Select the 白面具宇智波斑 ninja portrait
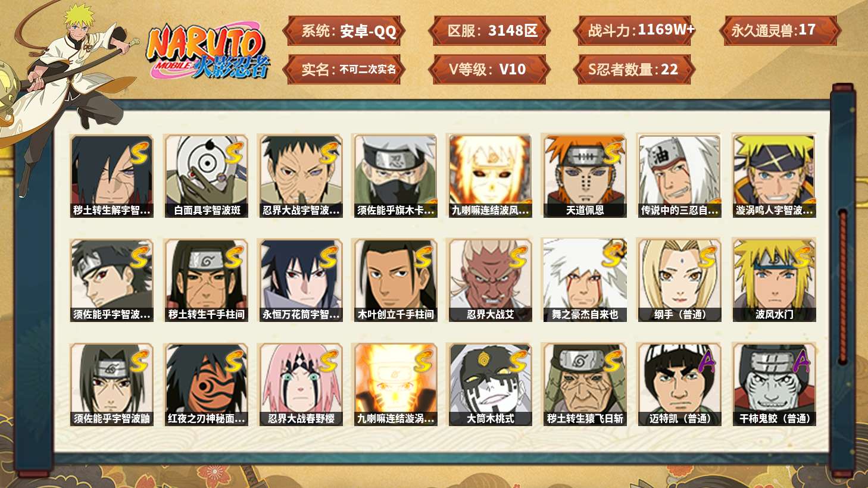 click(x=207, y=176)
